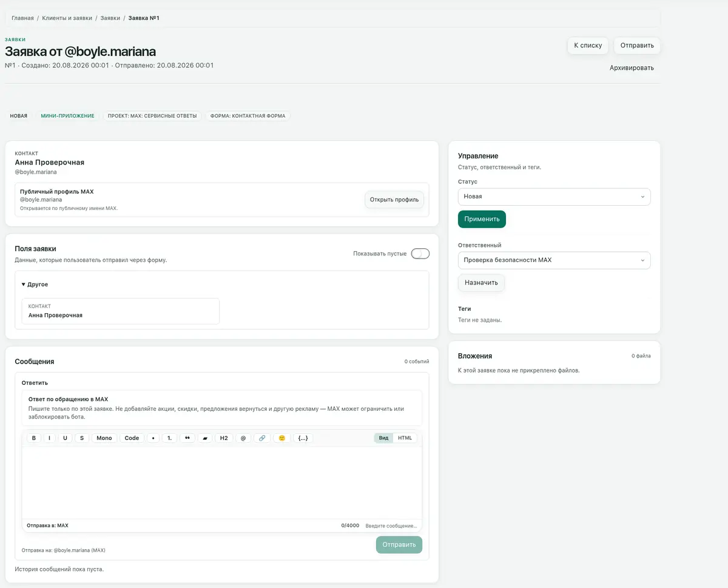Click the message text area
728x588 pixels.
click(222, 483)
